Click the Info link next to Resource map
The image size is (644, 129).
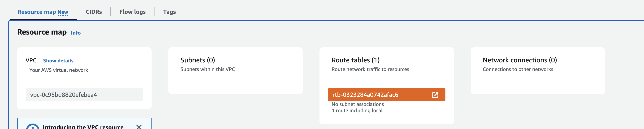(x=76, y=33)
